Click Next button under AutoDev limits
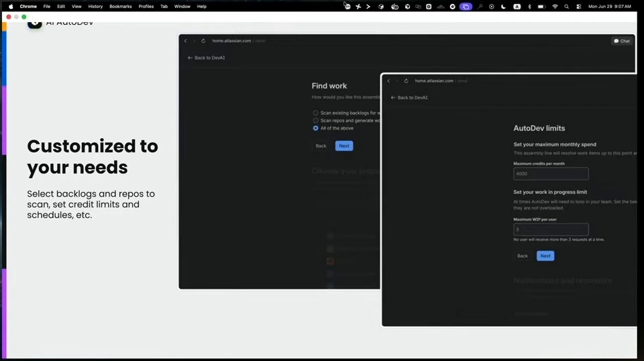The height and width of the screenshot is (361, 644). tap(545, 256)
